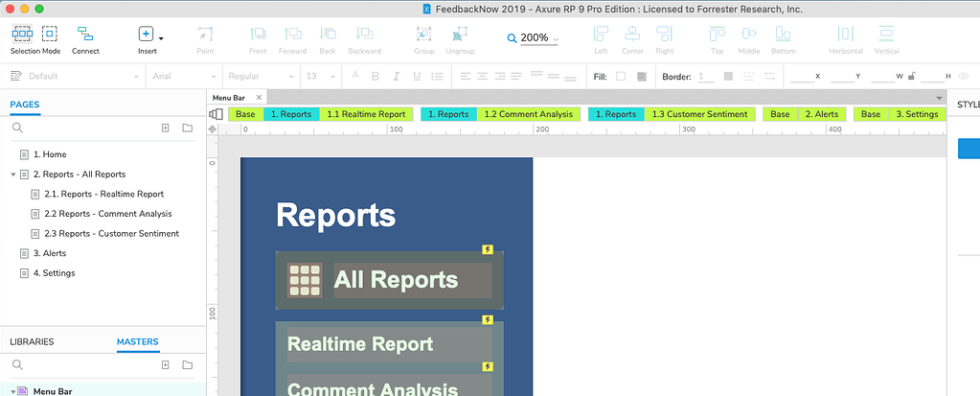Select the Menu Bar document tab

pyautogui.click(x=229, y=98)
